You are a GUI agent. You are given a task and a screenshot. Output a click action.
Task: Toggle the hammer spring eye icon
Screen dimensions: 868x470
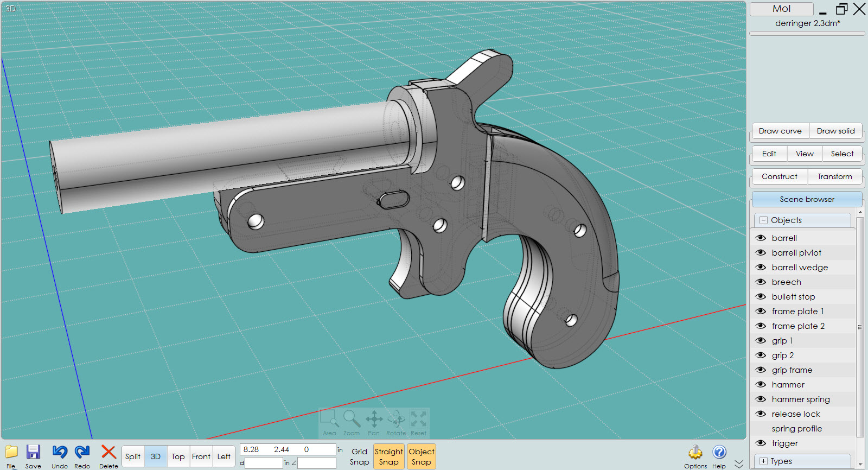(x=761, y=399)
